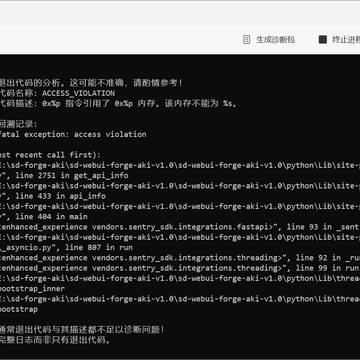
Task: Select the 代码名称: ACCESS_VIOLATION line
Action: pyautogui.click(x=57, y=93)
